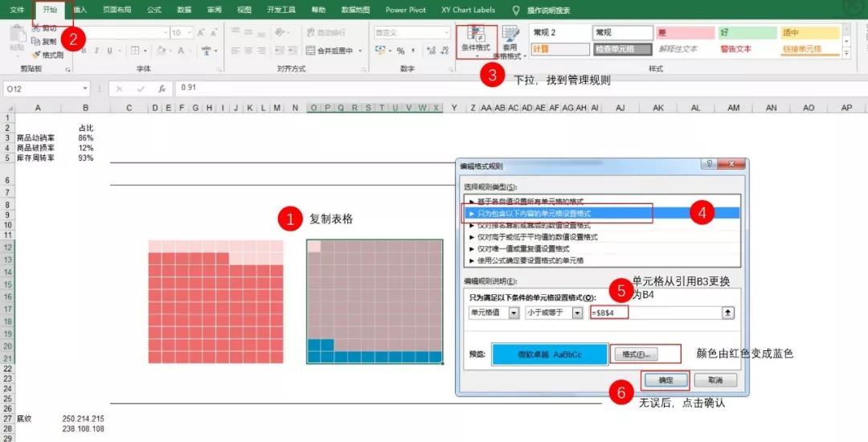Switch to the 插入 (Insert) ribbon tab

(x=80, y=10)
